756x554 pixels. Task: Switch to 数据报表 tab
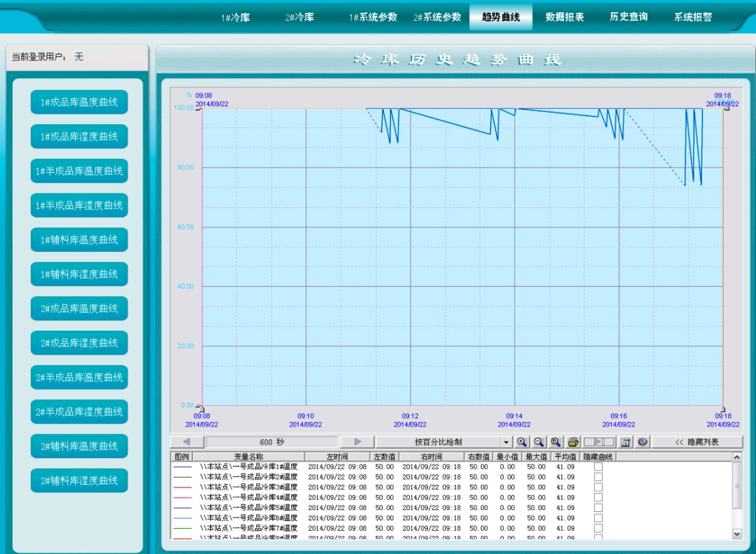click(x=564, y=17)
